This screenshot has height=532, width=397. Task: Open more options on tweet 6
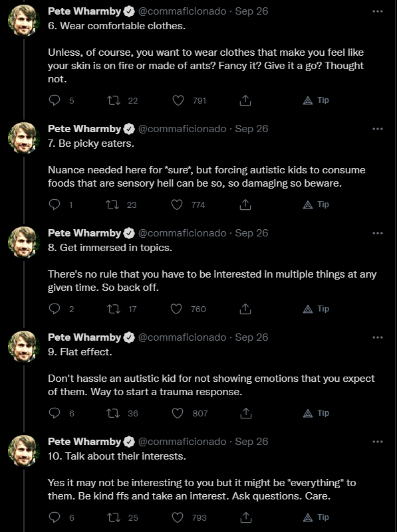(378, 11)
